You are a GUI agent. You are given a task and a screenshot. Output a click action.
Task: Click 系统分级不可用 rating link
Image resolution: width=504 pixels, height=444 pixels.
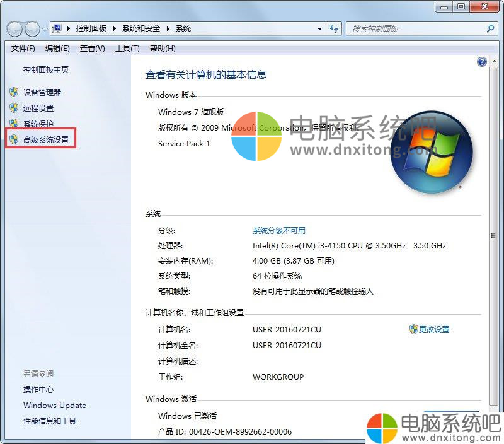click(279, 231)
